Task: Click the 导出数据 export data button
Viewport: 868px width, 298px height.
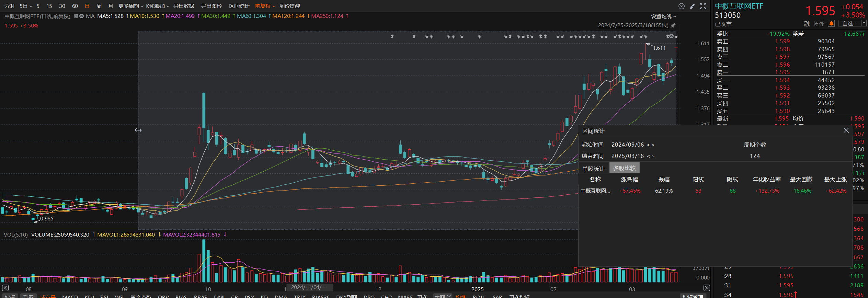Action: [x=184, y=6]
